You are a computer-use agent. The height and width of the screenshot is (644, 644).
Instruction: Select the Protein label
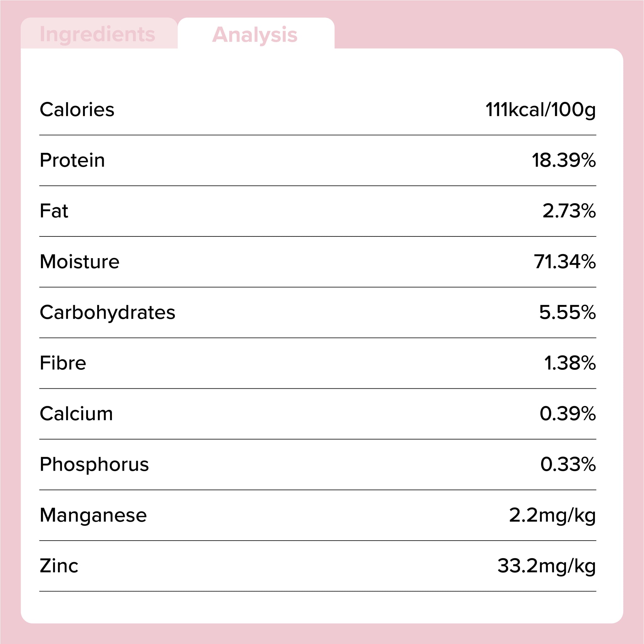coord(72,160)
